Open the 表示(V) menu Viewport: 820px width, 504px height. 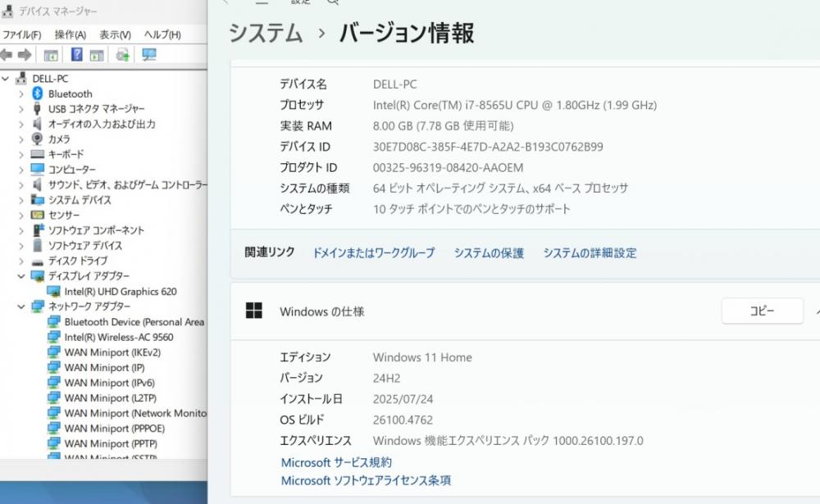[115, 34]
